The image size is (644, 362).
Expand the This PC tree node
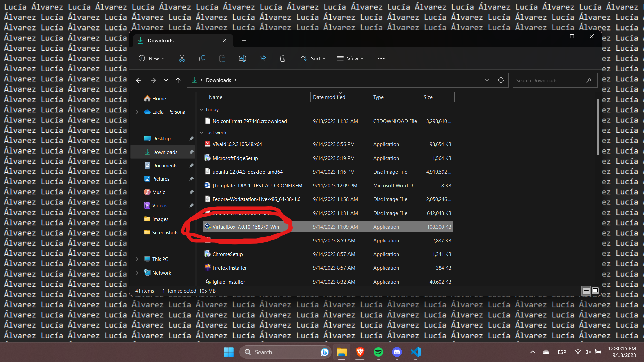coord(137,259)
